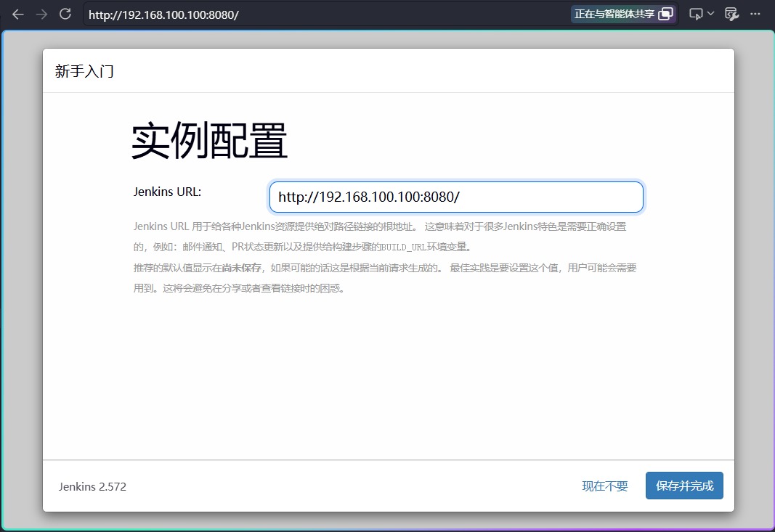This screenshot has width=775, height=532.
Task: Click the 新手入门 header title
Action: 84,71
